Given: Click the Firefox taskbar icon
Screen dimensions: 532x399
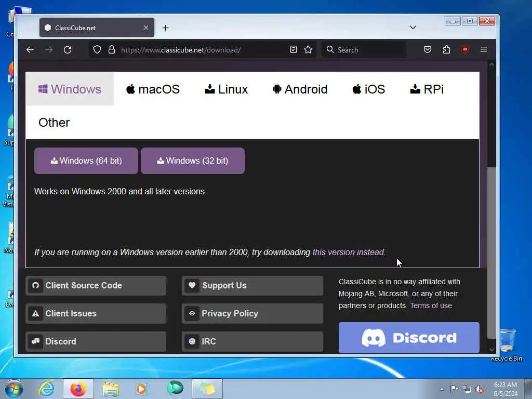Looking at the screenshot, I should click(78, 389).
